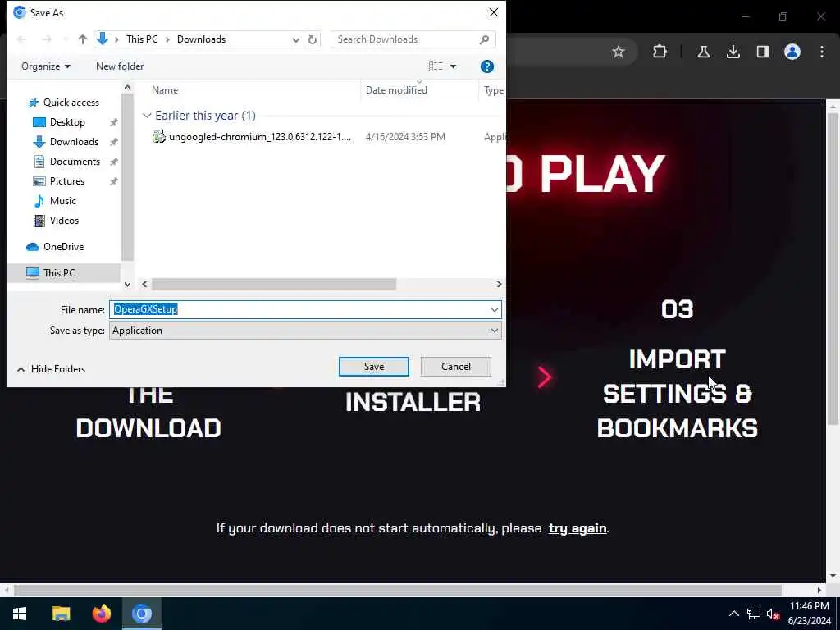Bookmark page with star icon

point(619,52)
